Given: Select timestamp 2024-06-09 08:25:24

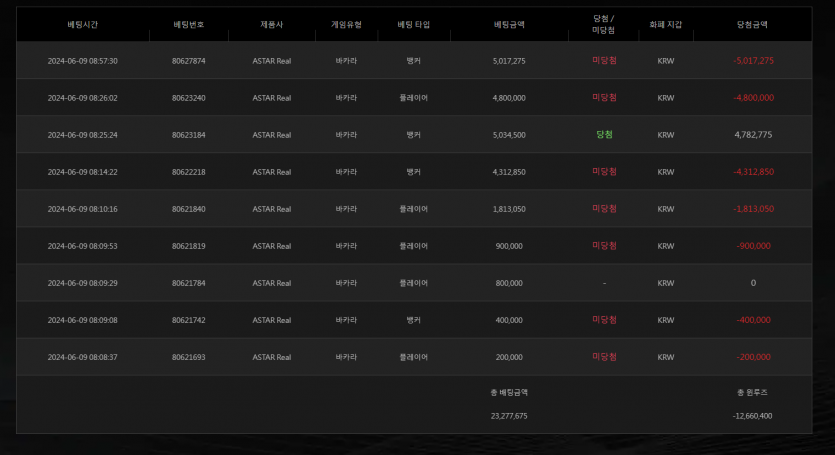Looking at the screenshot, I should pyautogui.click(x=83, y=135).
